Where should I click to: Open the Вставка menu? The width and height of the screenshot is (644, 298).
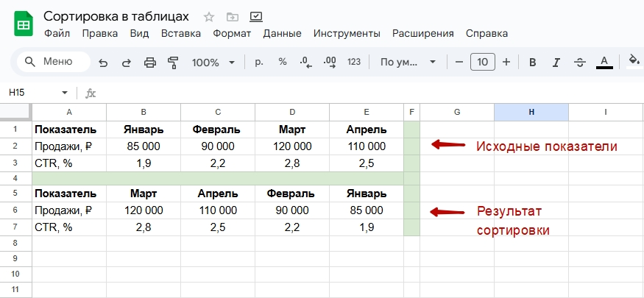tap(181, 34)
